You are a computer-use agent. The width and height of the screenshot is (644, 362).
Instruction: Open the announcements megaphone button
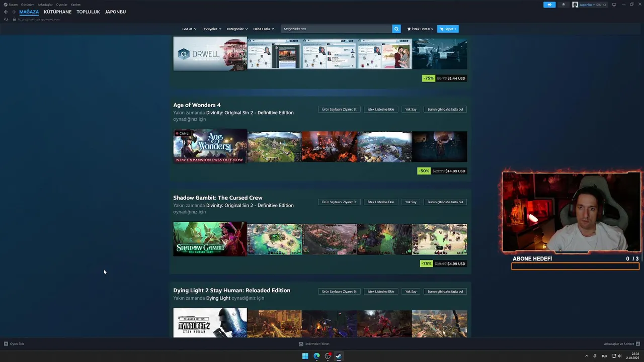549,5
